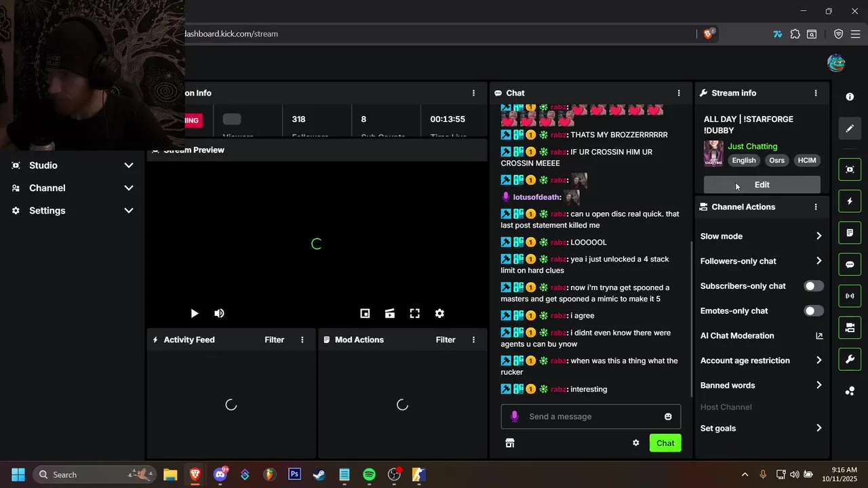Open Activity Feed three-dot options
This screenshot has height=488, width=868.
coord(302,340)
